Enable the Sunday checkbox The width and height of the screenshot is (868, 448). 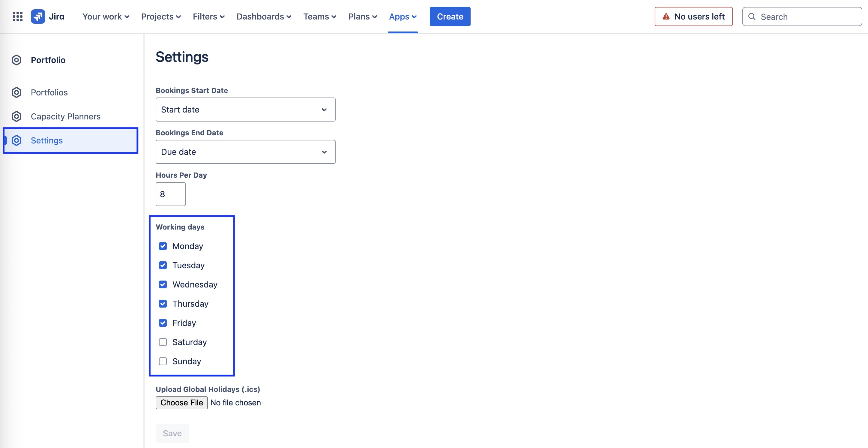pos(163,361)
